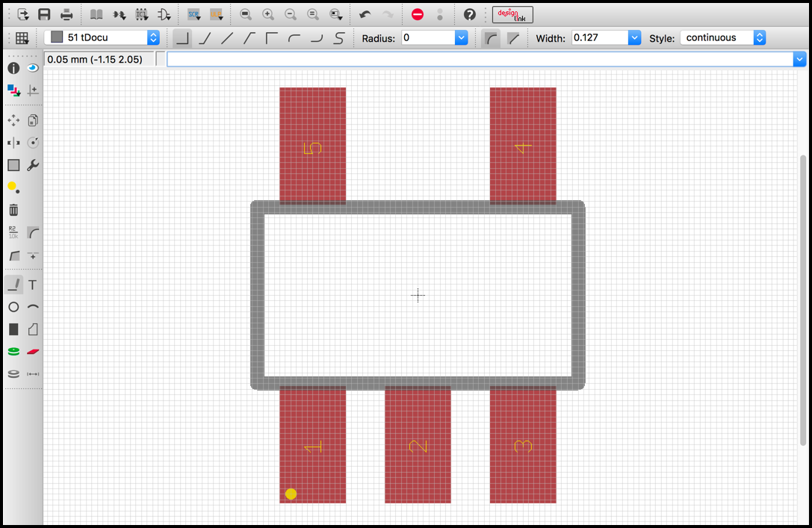Open the ULP program dropdown
Viewport: 812px width, 528px height.
pyautogui.click(x=217, y=14)
